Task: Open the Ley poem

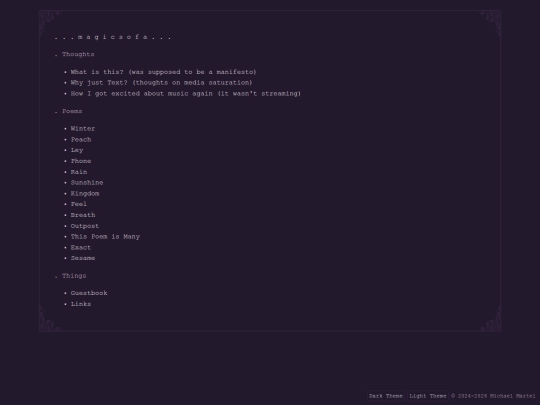Action: pyautogui.click(x=77, y=150)
